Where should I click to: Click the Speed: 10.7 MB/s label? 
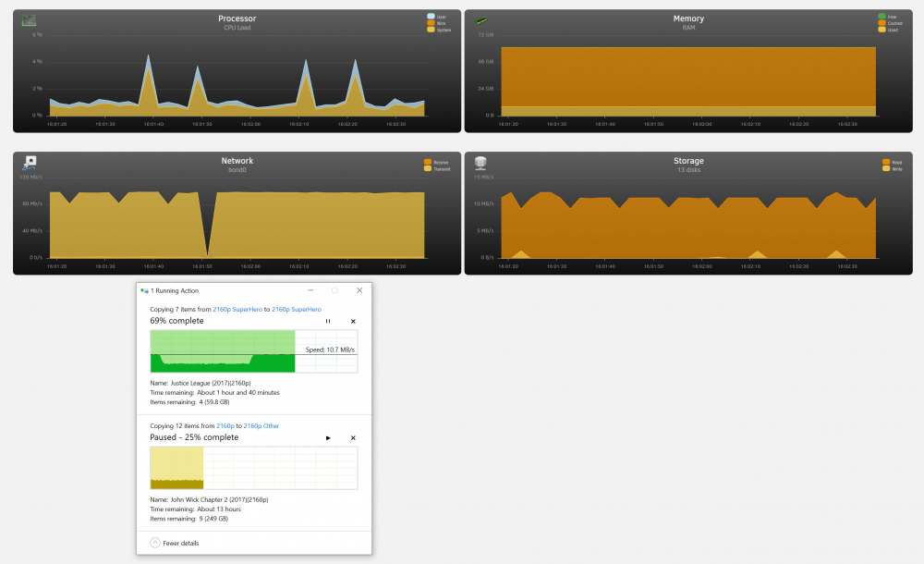(330, 349)
